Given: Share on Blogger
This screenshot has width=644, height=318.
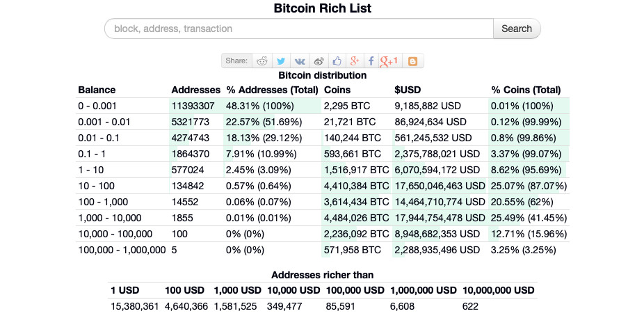Looking at the screenshot, I should click(413, 61).
